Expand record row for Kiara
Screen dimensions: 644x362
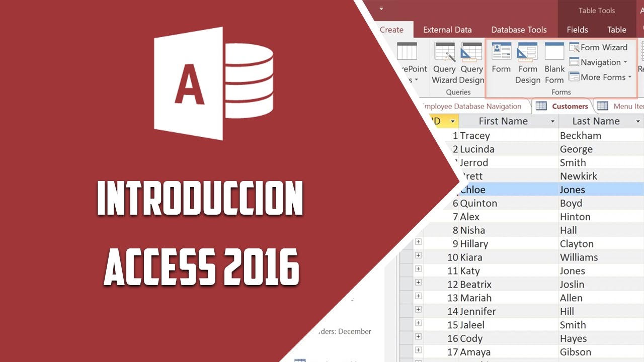click(x=418, y=255)
